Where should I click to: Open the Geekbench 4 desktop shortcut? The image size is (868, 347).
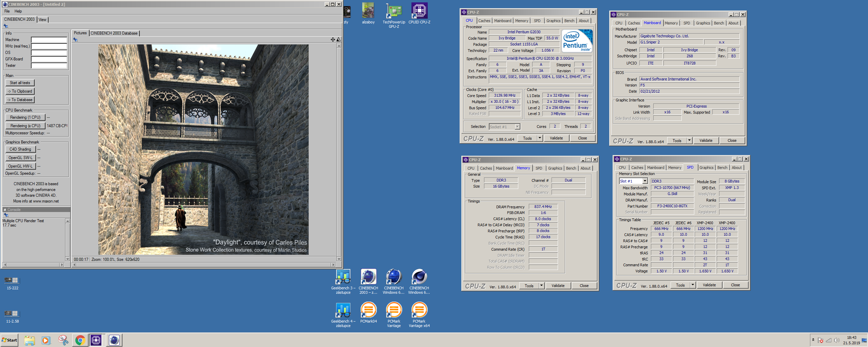point(343,315)
